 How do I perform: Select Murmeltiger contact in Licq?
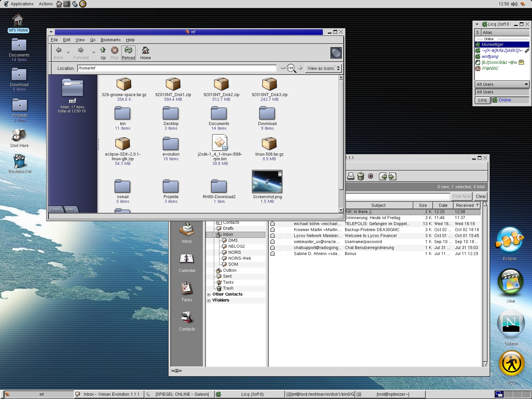[x=502, y=44]
